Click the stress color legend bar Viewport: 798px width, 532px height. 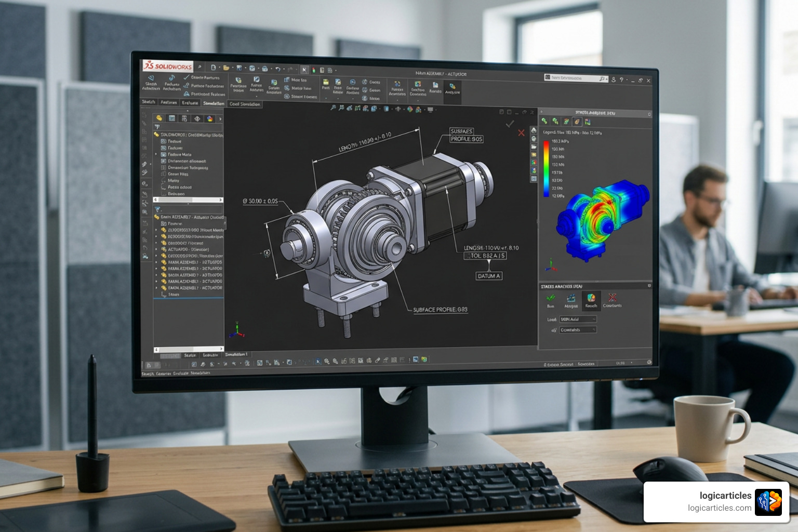click(546, 169)
